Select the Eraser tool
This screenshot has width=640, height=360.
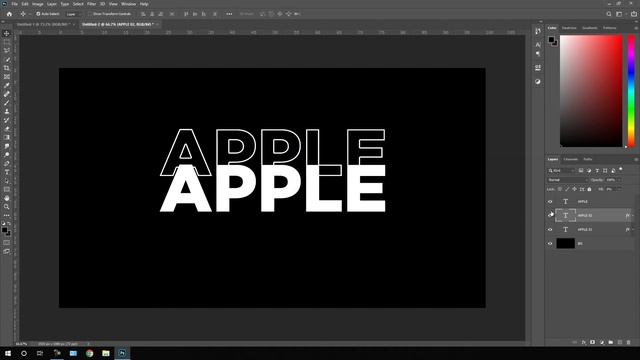(7, 129)
